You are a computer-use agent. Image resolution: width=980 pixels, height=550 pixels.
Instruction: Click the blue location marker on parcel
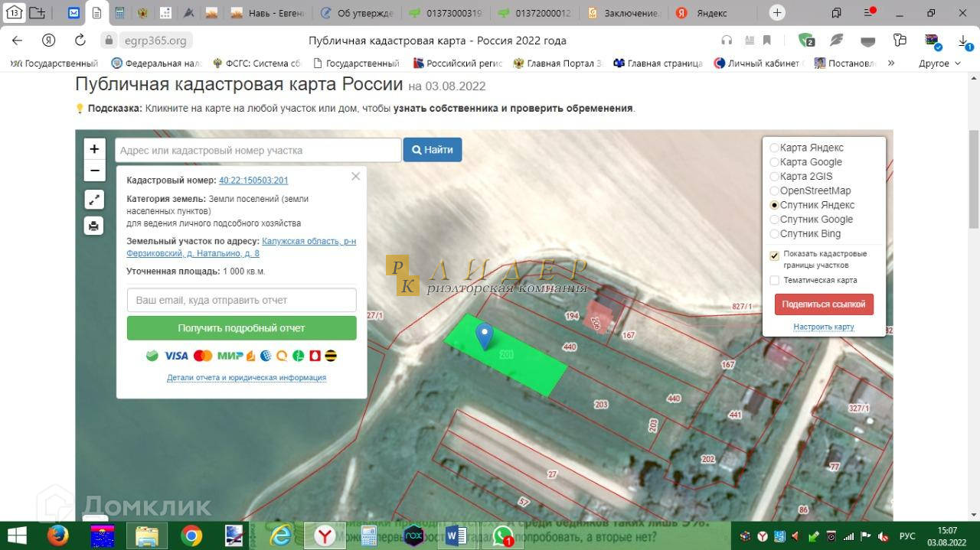(484, 336)
